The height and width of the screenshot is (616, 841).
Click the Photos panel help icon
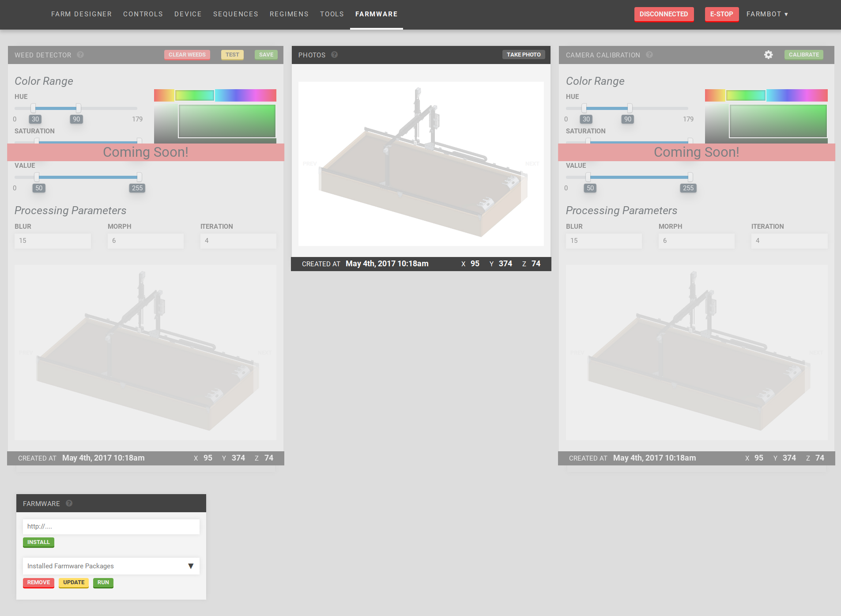point(334,55)
